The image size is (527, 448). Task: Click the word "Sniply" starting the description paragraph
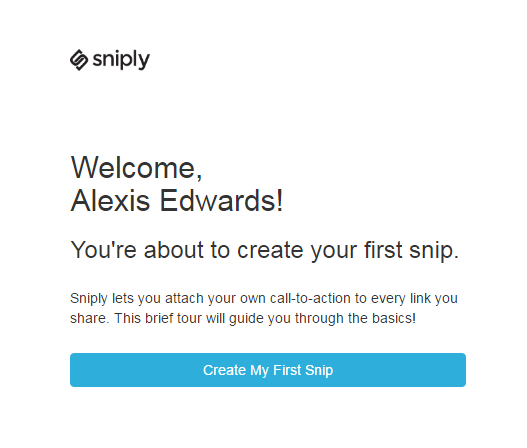click(89, 298)
